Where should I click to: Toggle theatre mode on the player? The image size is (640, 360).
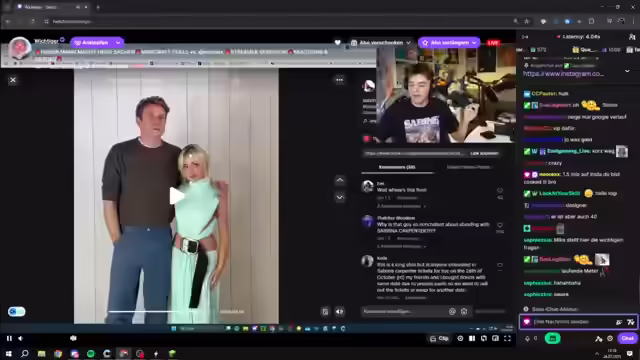coord(496,338)
